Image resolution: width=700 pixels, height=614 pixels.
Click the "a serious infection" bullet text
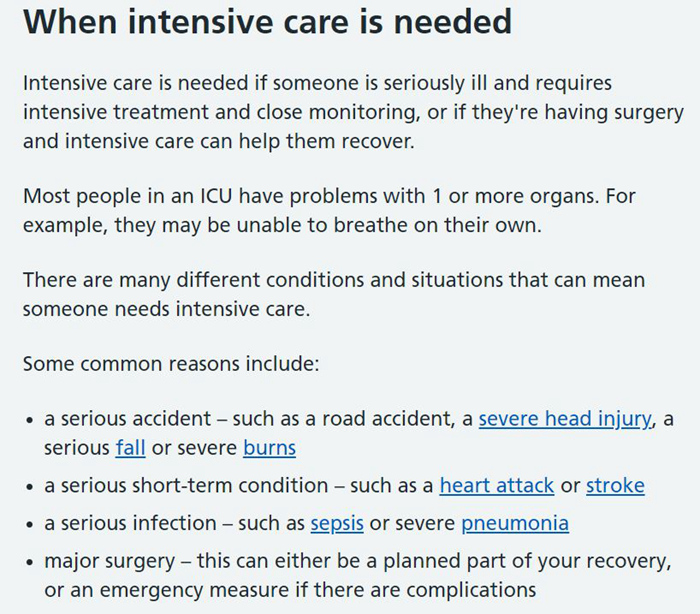pos(128,523)
